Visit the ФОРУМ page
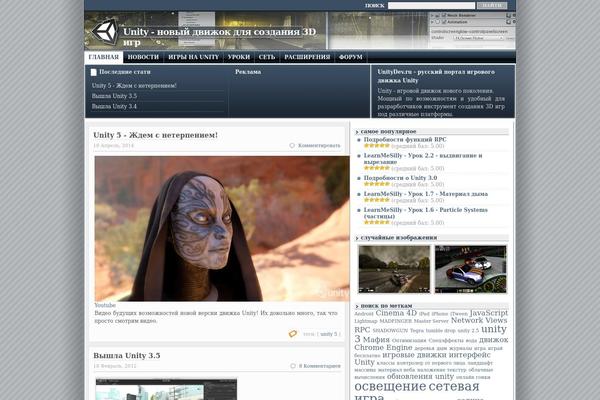The image size is (600, 400). click(x=351, y=57)
